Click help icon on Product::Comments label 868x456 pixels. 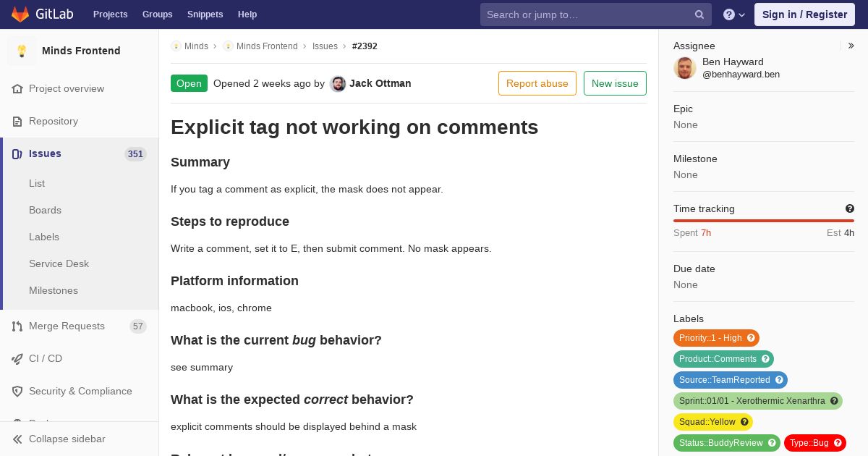point(765,359)
